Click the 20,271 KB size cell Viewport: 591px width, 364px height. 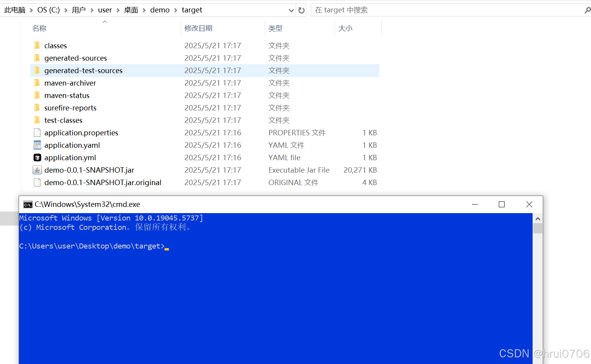pos(360,170)
